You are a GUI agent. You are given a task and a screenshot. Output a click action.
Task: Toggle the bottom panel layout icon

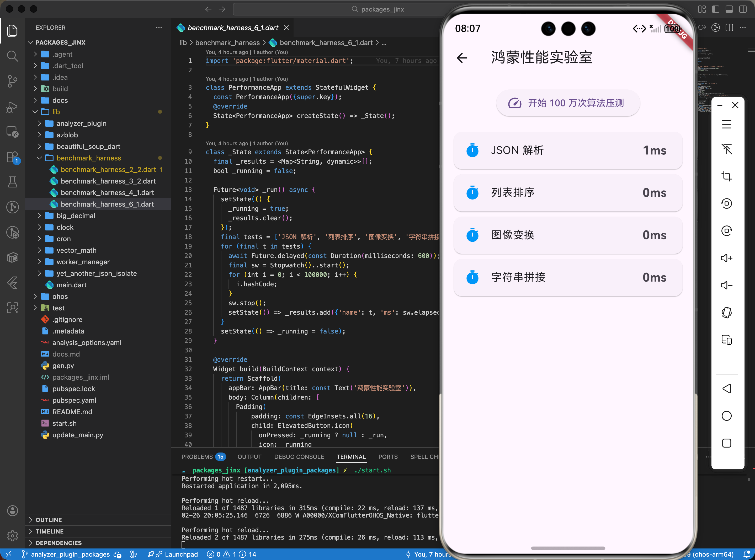coord(729,9)
